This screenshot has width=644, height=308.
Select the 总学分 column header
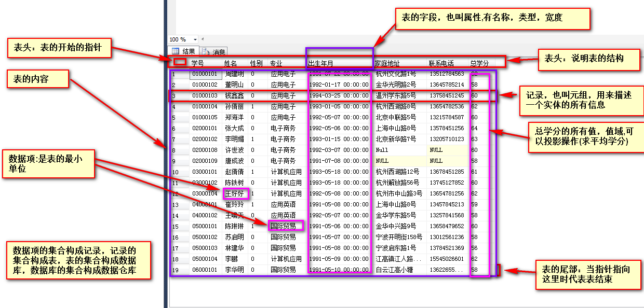click(479, 63)
